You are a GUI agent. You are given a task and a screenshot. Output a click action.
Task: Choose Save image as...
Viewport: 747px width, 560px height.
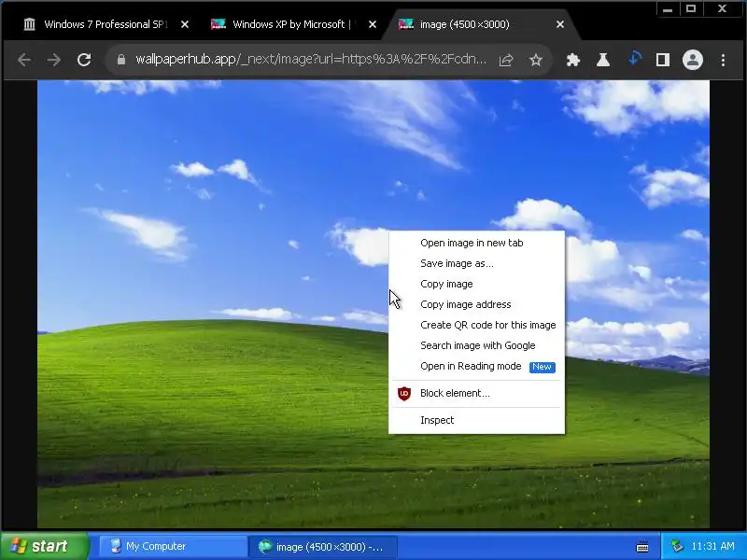[477, 263]
